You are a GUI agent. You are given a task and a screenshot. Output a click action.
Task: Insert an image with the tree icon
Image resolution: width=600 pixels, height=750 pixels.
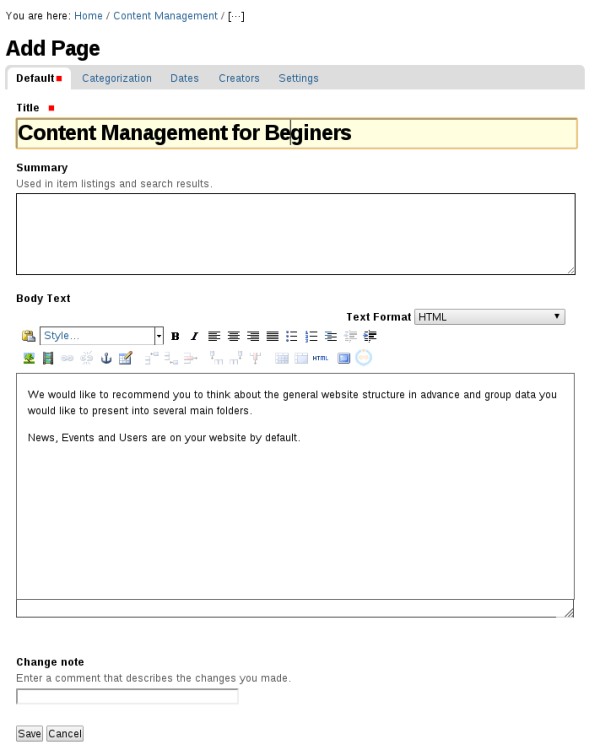pyautogui.click(x=29, y=358)
